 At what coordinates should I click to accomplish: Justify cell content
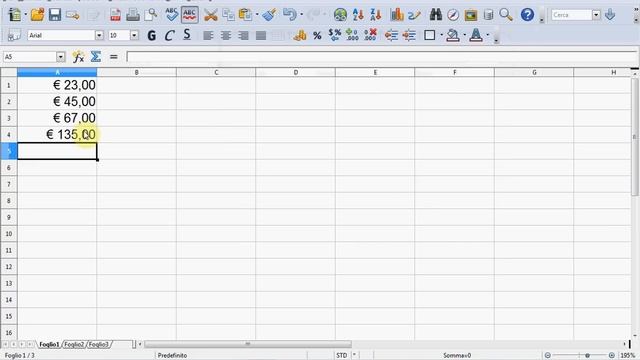click(x=261, y=36)
